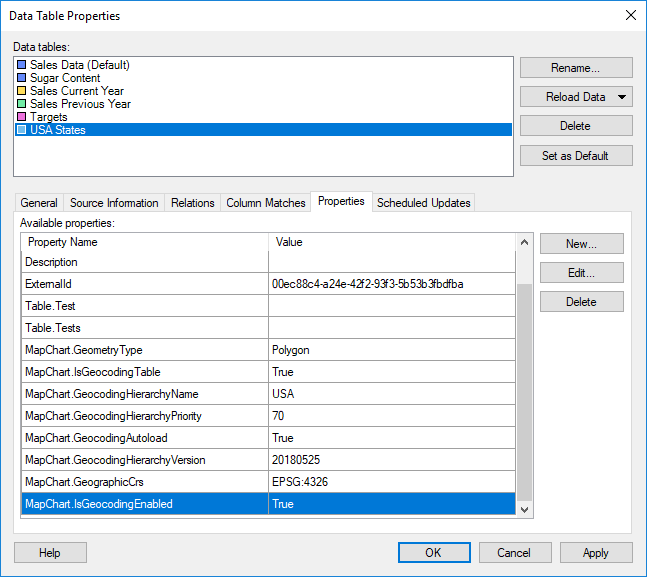Viewport: 647px width, 577px height.
Task: Click New... to add a property
Action: [x=581, y=244]
